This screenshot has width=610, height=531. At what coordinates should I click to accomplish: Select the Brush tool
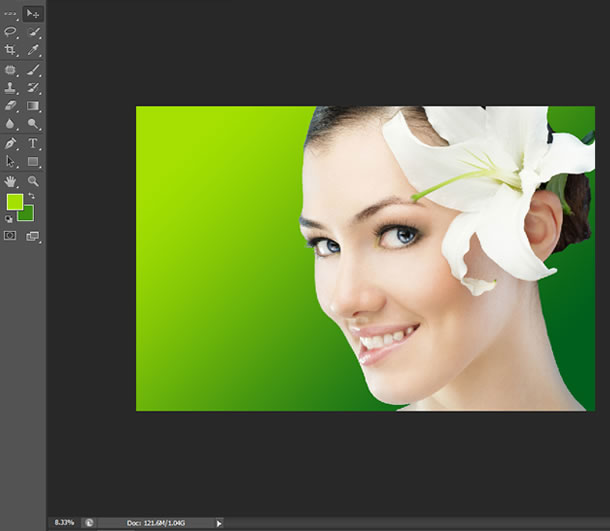pos(33,70)
